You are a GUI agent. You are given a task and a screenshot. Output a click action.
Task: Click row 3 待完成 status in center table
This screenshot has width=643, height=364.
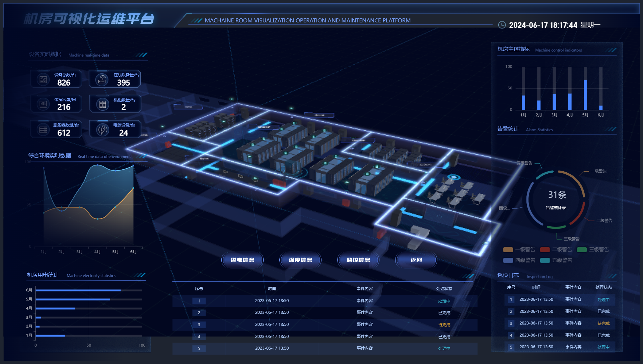click(x=444, y=325)
